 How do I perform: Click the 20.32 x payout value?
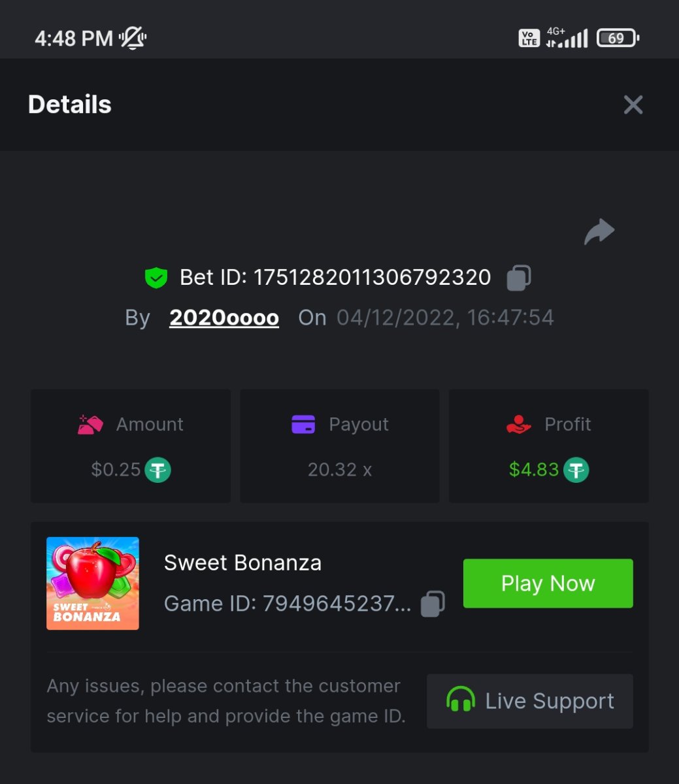pos(340,470)
